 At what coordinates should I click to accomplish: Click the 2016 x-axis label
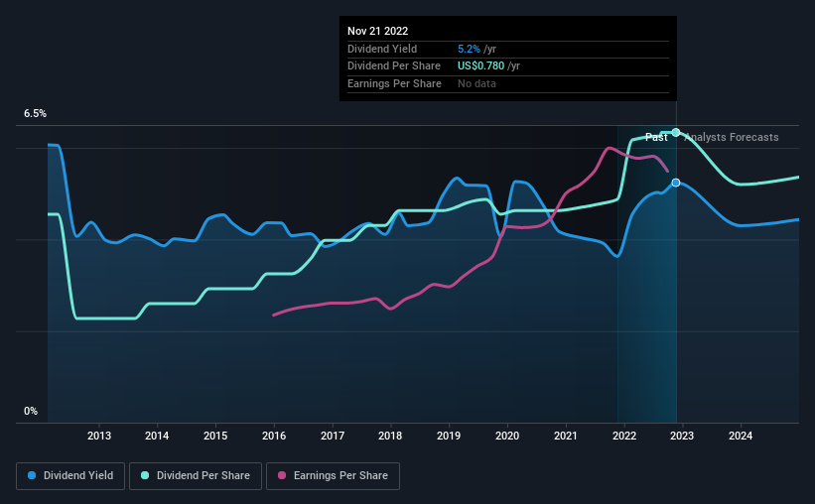click(x=274, y=436)
